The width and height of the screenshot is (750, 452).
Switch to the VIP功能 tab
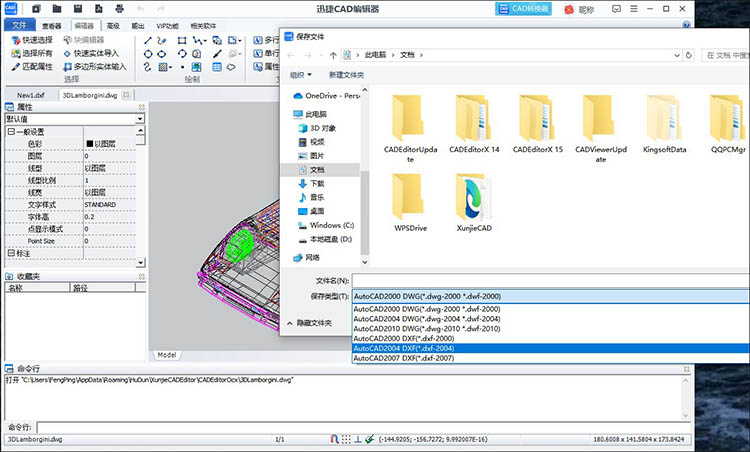point(167,26)
